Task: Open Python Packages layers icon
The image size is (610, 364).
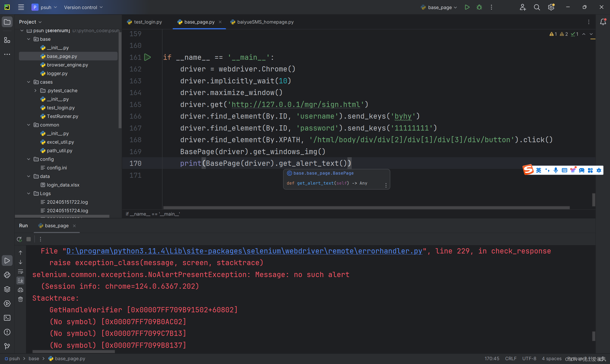Action: (x=7, y=289)
